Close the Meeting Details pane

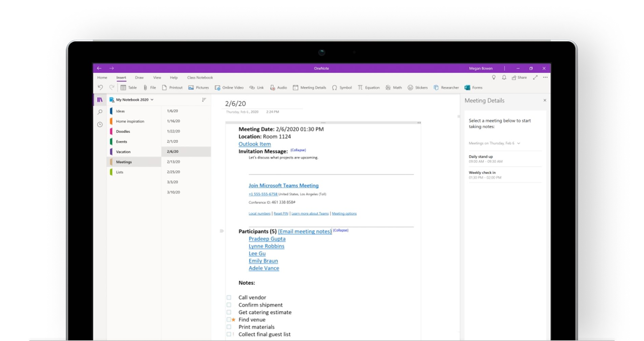pyautogui.click(x=545, y=100)
